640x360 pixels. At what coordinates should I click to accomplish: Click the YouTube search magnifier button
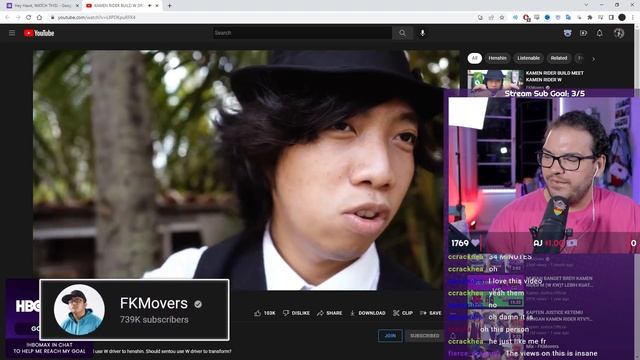coord(402,33)
